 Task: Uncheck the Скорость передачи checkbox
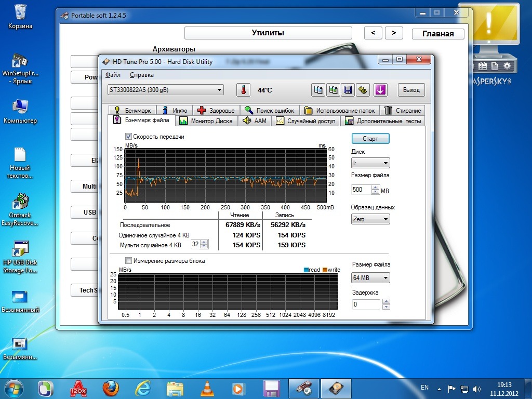tap(128, 137)
